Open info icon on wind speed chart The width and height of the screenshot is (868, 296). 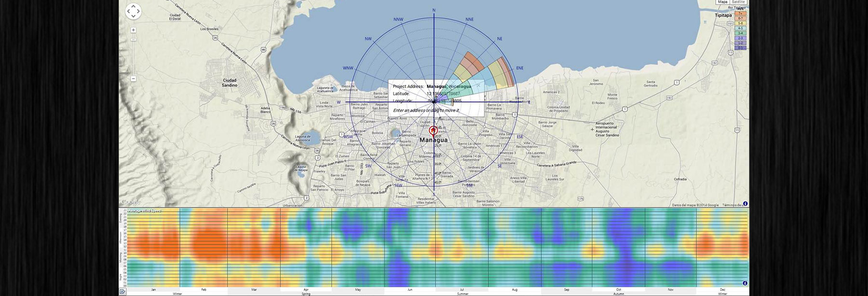click(x=745, y=283)
